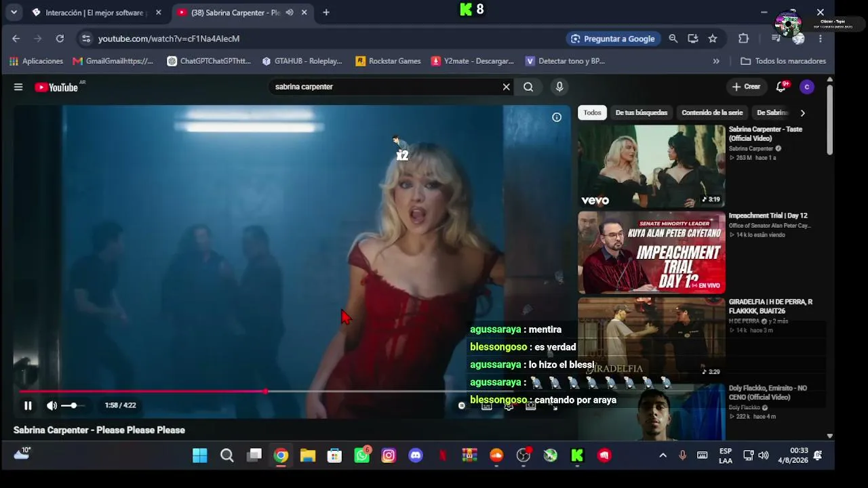Open Windows taskbar search

227,455
